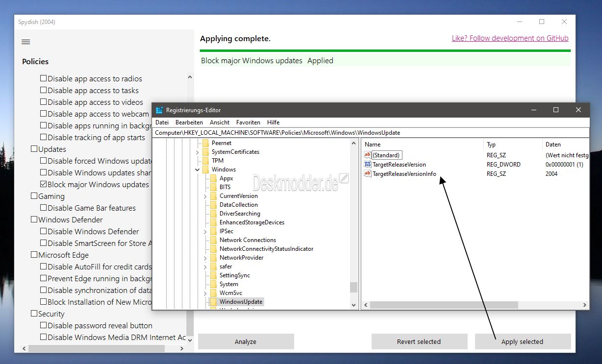The width and height of the screenshot is (602, 364).
Task: Select the SettingSync folder icon
Action: click(x=213, y=275)
